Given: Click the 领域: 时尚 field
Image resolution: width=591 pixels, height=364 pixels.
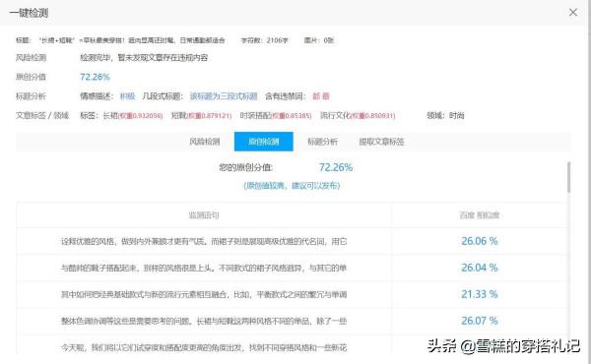Looking at the screenshot, I should (445, 115).
